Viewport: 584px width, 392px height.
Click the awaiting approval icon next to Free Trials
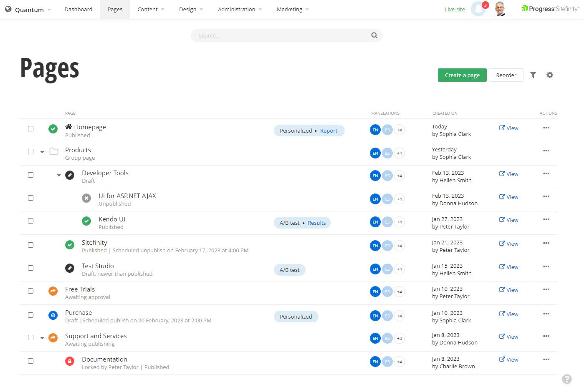click(53, 291)
